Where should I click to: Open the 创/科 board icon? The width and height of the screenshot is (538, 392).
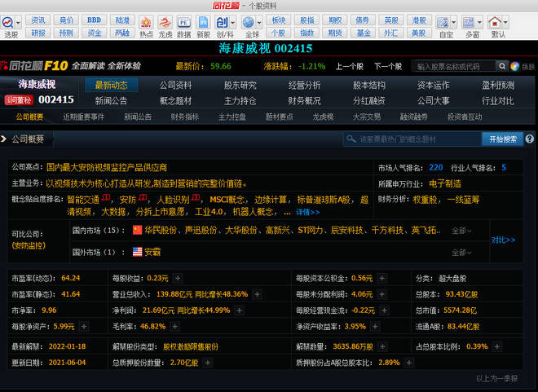coord(222,23)
